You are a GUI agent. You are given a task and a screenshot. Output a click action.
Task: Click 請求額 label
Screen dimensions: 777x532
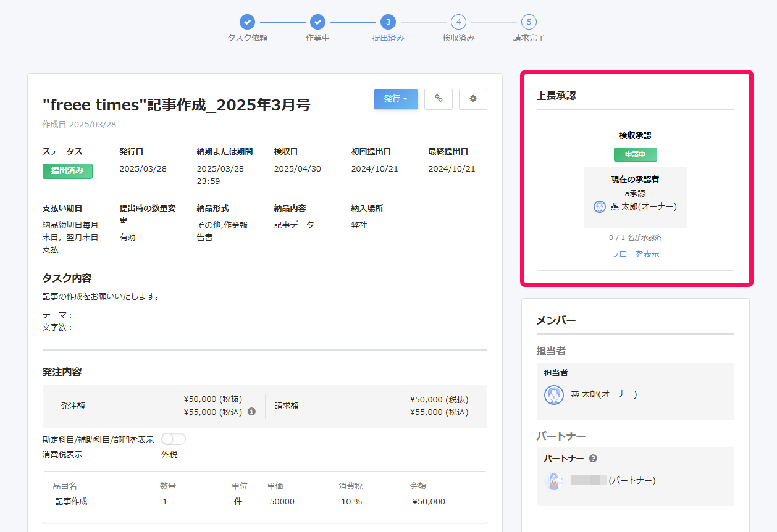(x=287, y=406)
